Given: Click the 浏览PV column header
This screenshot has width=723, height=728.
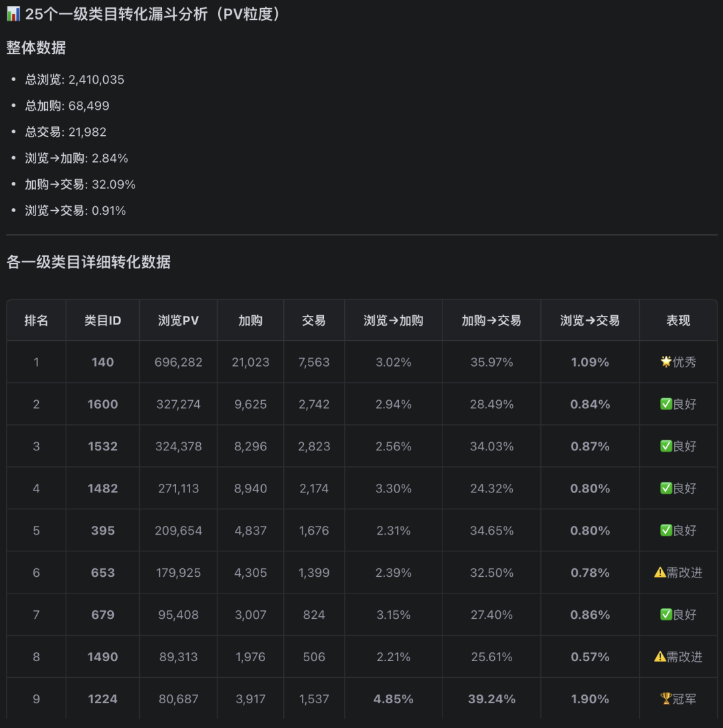Looking at the screenshot, I should click(x=179, y=321).
